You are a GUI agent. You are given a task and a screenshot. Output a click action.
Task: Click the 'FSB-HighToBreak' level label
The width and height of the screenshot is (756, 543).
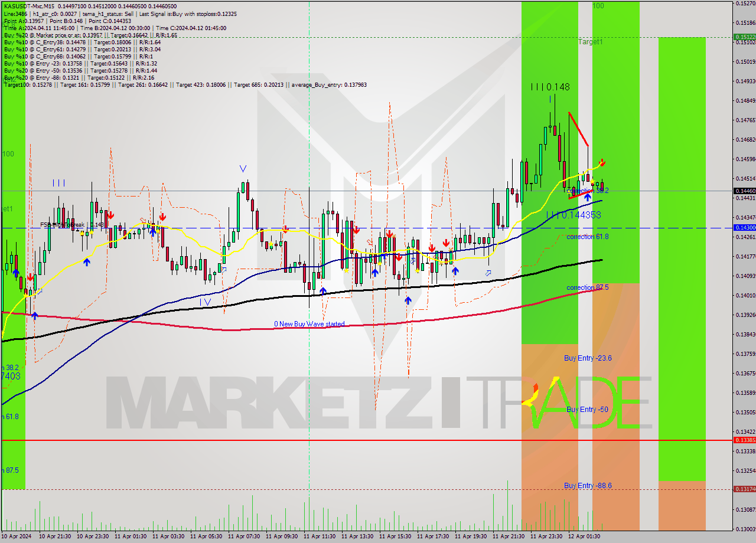click(x=72, y=224)
